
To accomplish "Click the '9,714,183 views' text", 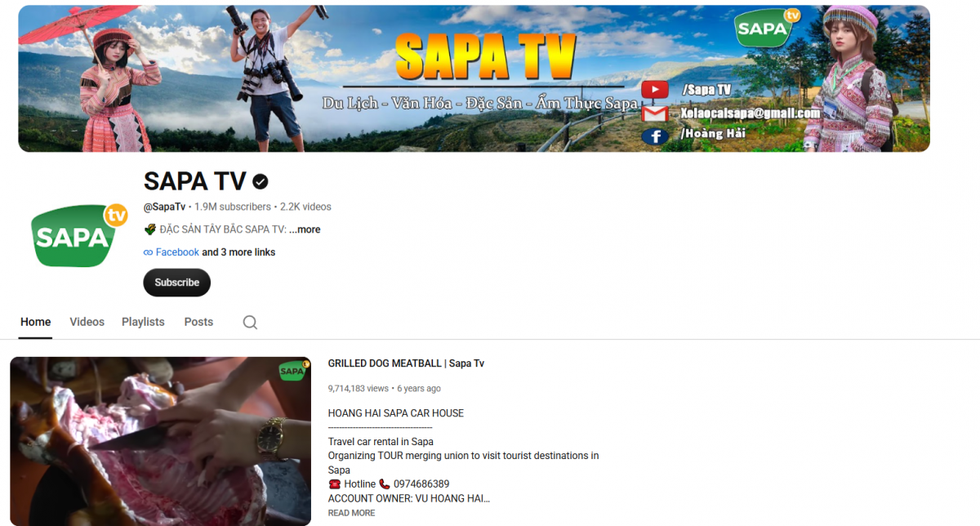I will point(359,389).
